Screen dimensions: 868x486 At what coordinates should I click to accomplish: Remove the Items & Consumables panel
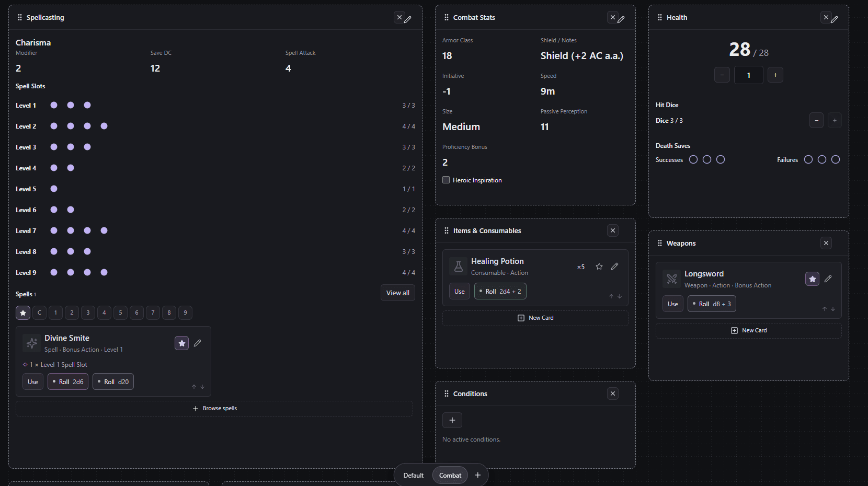click(613, 230)
